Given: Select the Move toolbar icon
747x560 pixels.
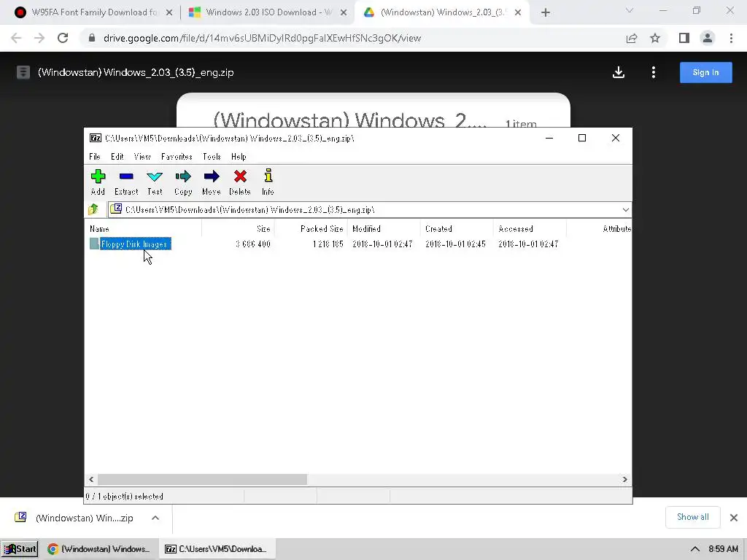Looking at the screenshot, I should [x=211, y=182].
